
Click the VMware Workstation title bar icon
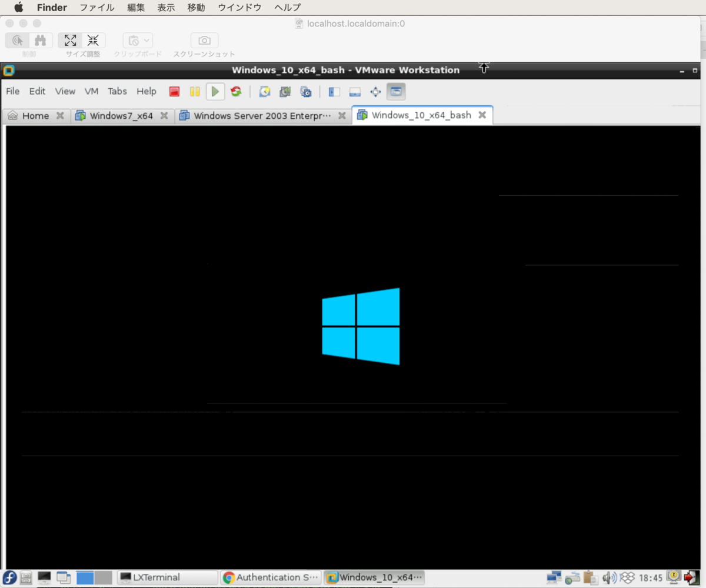(x=8, y=71)
